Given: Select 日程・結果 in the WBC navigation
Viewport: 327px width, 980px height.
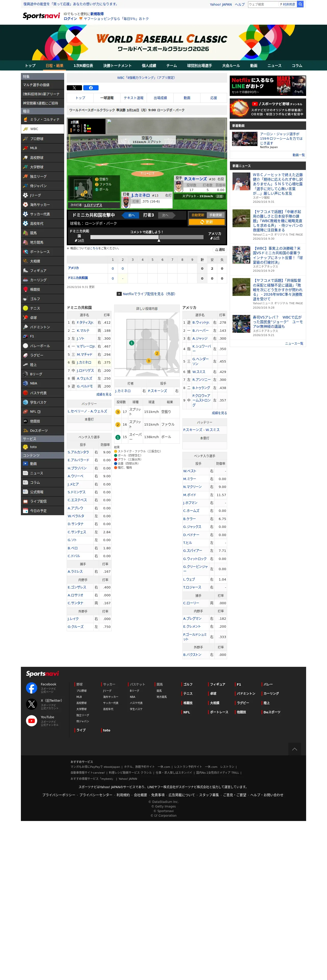Looking at the screenshot, I should 54,66.
